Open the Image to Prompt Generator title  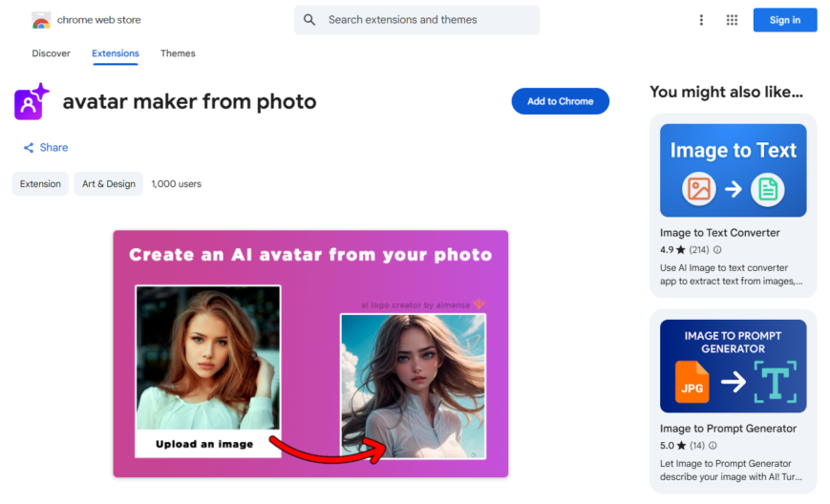click(x=729, y=429)
